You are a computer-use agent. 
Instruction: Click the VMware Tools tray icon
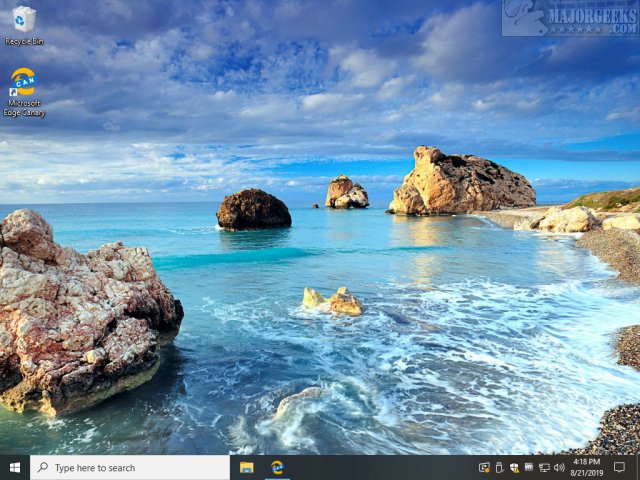[529, 467]
